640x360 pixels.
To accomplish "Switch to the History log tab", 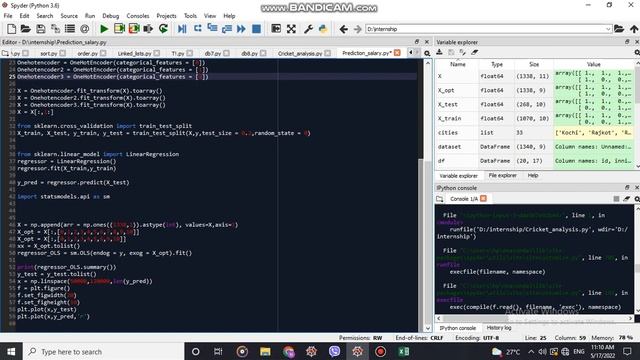I will (x=499, y=328).
